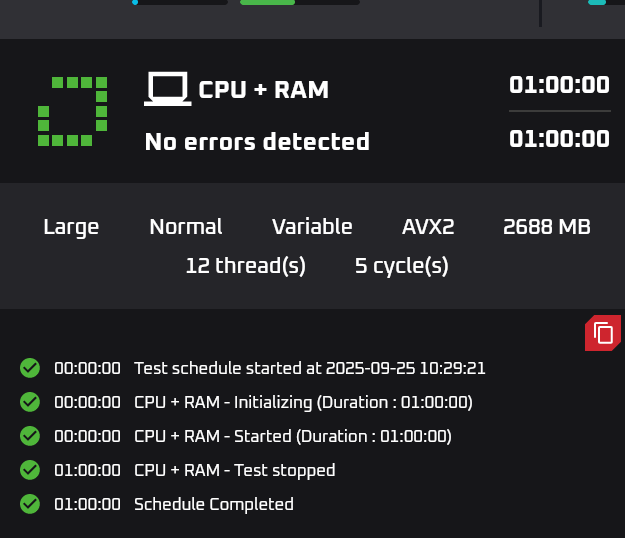Screen dimensions: 625x538
Task: Select the Large data set label
Action: pos(71,228)
